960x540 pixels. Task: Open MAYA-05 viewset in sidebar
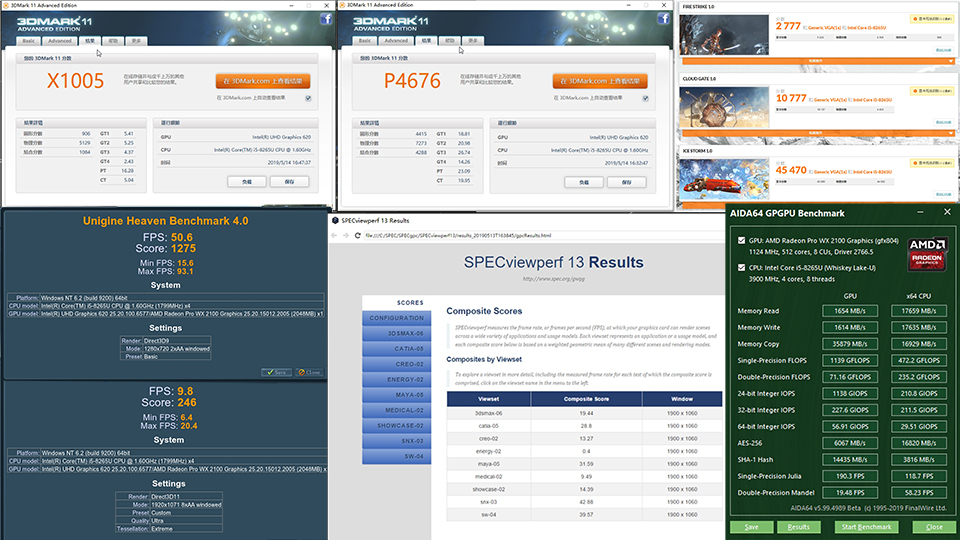point(397,395)
